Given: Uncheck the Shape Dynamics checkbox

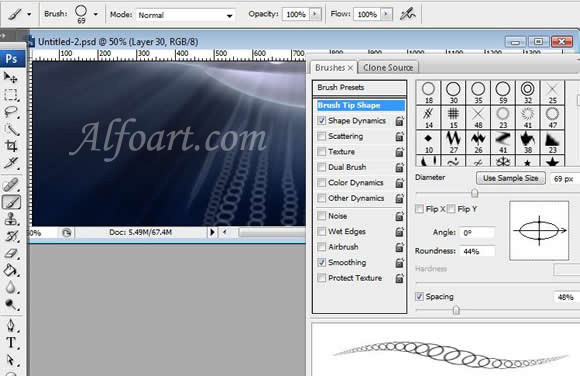Looking at the screenshot, I should point(321,121).
